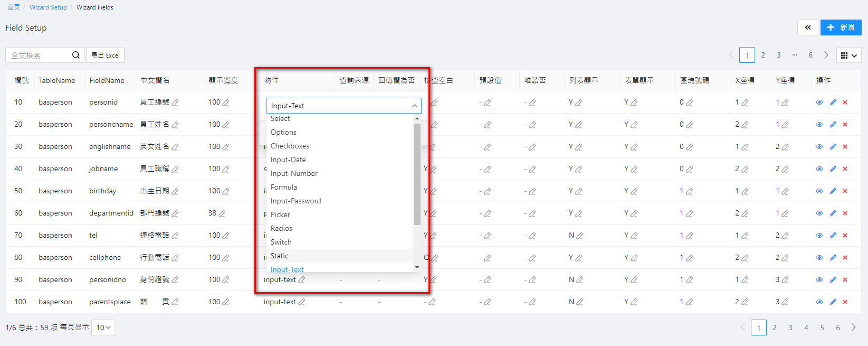Edit display width pencil for departmentid row

pyautogui.click(x=222, y=213)
